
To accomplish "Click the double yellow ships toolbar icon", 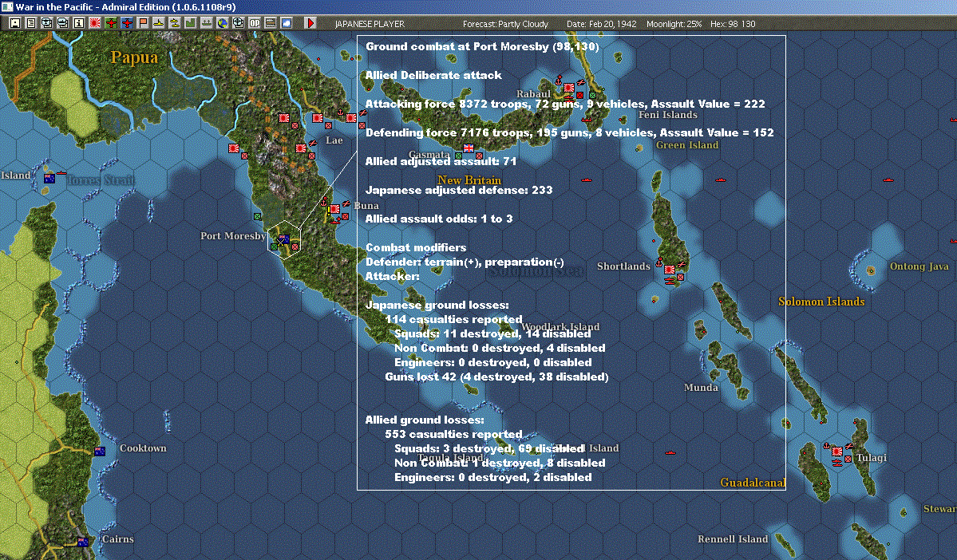I will click(174, 23).
